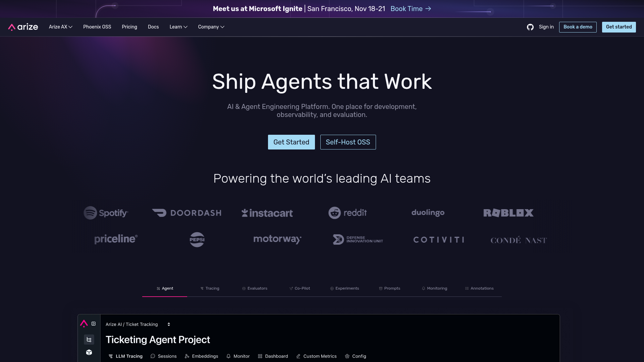Select the Embeddings tool
Screen dimensions: 644x362
click(201, 356)
